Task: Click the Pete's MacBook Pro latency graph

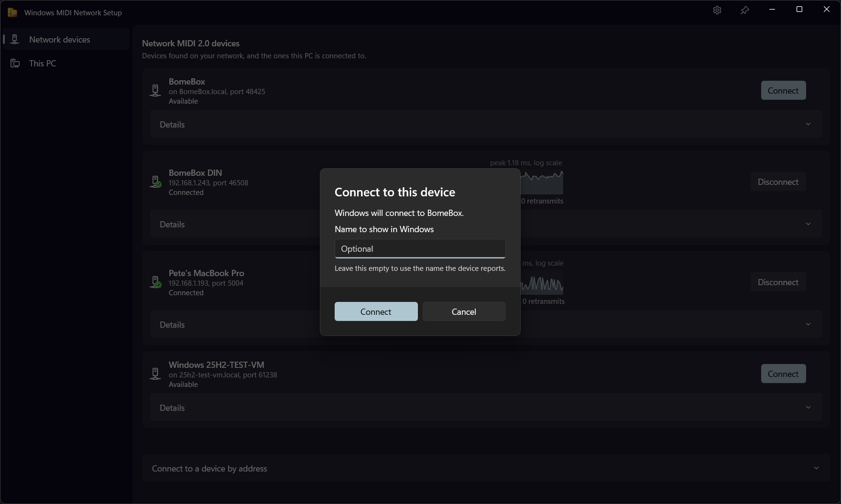Action: tap(542, 282)
